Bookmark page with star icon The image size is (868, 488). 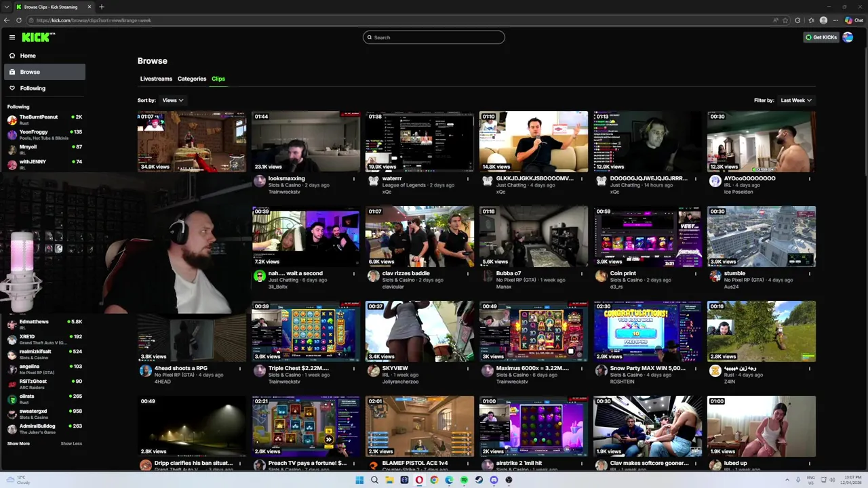785,20
